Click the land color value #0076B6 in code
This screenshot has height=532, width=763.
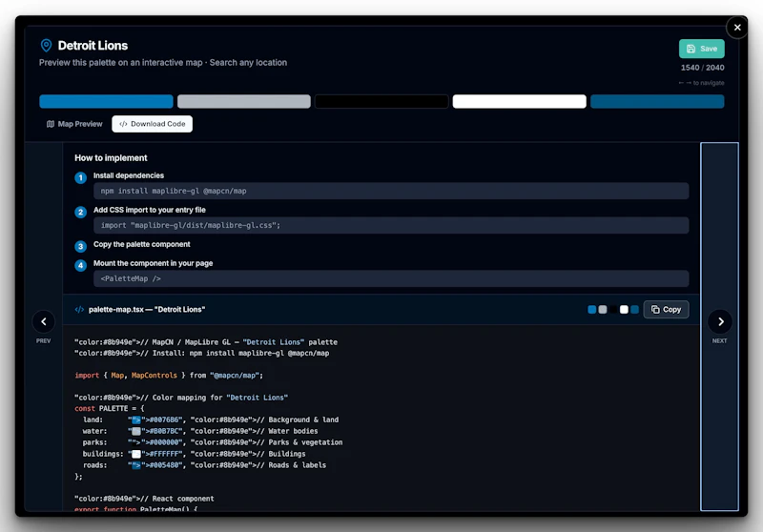click(x=164, y=419)
